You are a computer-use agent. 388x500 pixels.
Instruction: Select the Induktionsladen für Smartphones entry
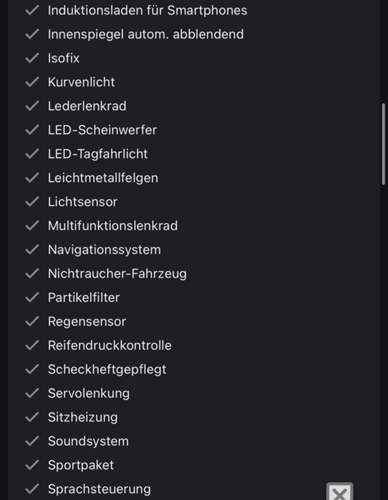[x=147, y=10]
